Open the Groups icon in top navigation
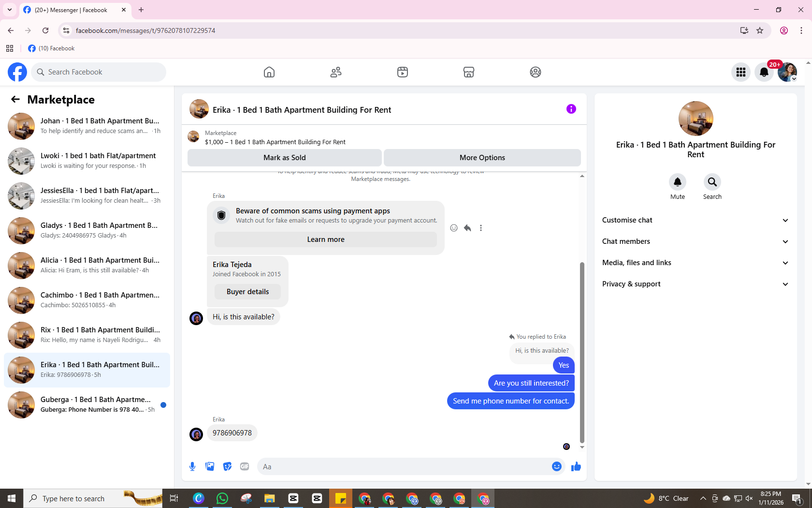 point(536,72)
